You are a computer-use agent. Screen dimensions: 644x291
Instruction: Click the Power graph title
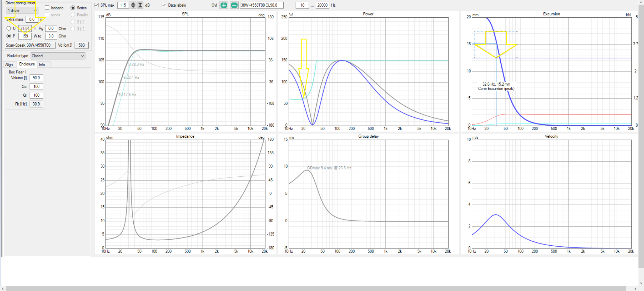(x=368, y=14)
